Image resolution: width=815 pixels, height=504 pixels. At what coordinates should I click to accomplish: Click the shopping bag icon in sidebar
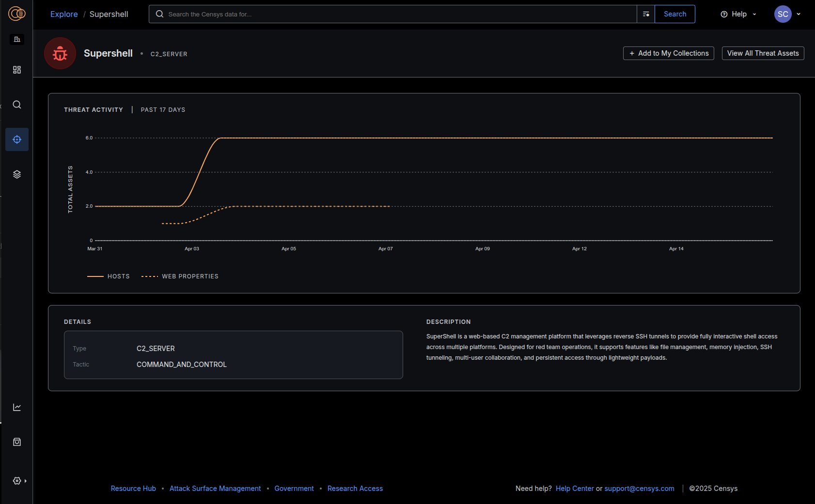17,442
